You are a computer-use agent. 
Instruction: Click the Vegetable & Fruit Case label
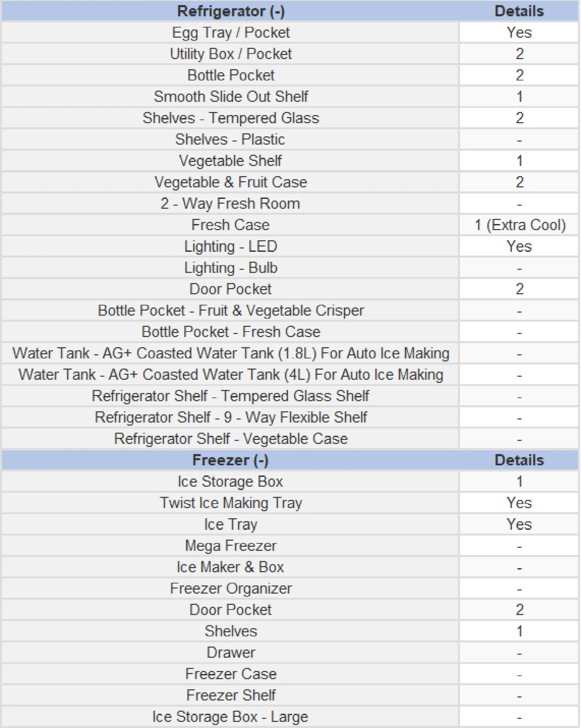[x=231, y=182]
